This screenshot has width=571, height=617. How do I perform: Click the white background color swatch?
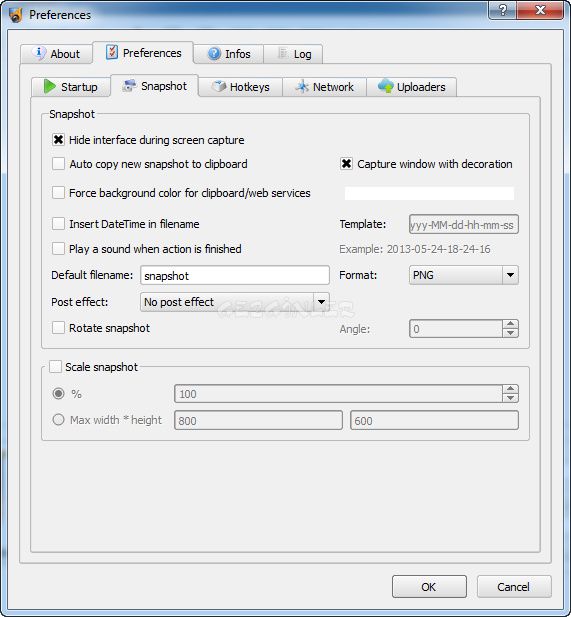tap(429, 193)
